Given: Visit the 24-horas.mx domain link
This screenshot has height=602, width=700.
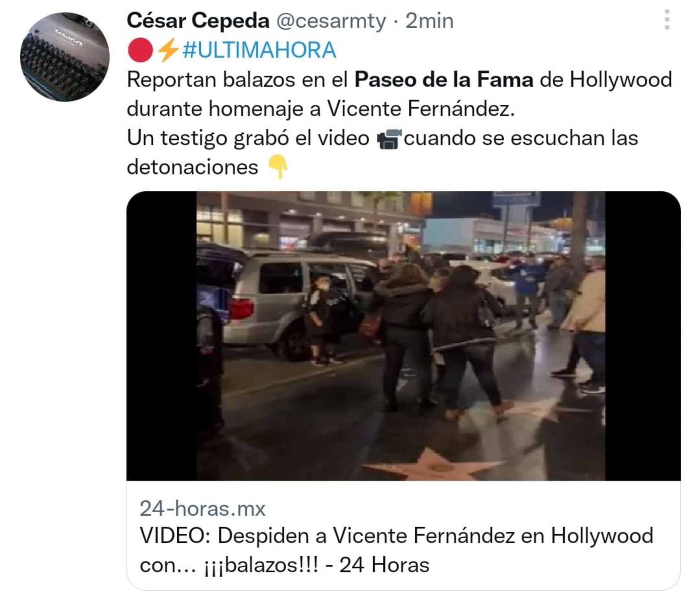Looking at the screenshot, I should point(203,509).
